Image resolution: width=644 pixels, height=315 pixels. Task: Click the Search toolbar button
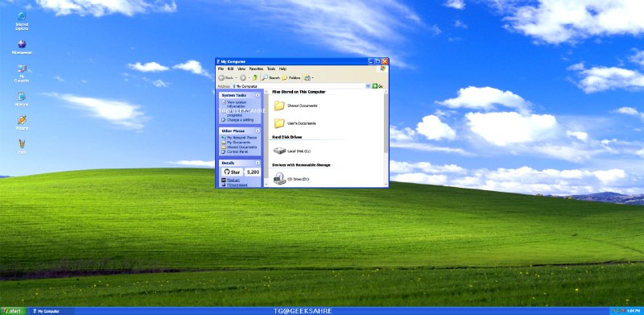tap(270, 77)
